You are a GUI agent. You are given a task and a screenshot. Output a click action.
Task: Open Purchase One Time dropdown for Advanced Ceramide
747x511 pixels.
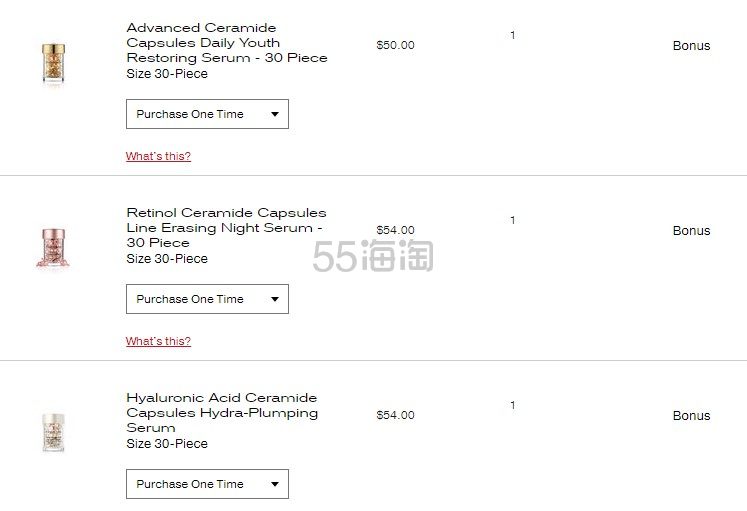207,114
